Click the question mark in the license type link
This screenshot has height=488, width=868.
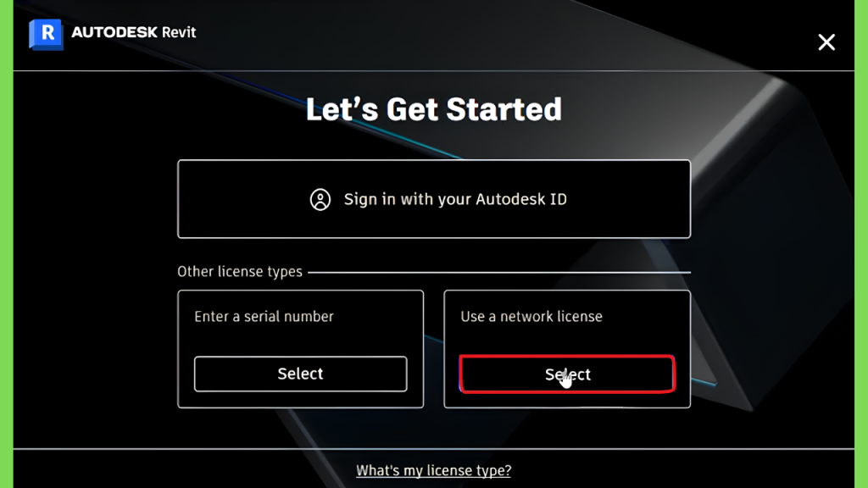508,470
